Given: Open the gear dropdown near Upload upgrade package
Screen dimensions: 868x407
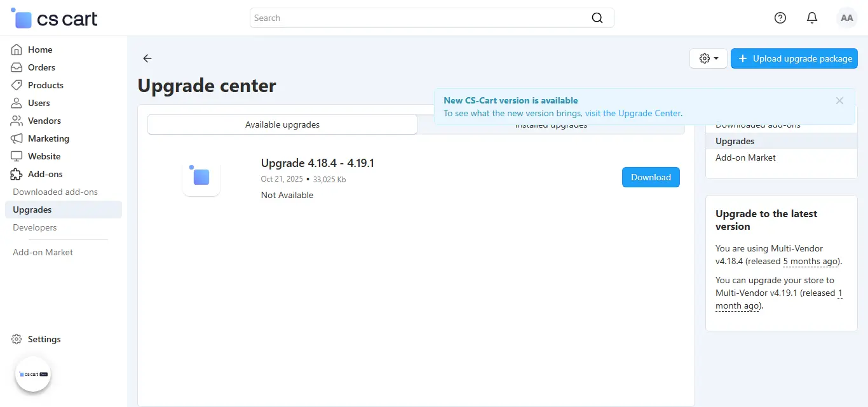Looking at the screenshot, I should point(708,58).
